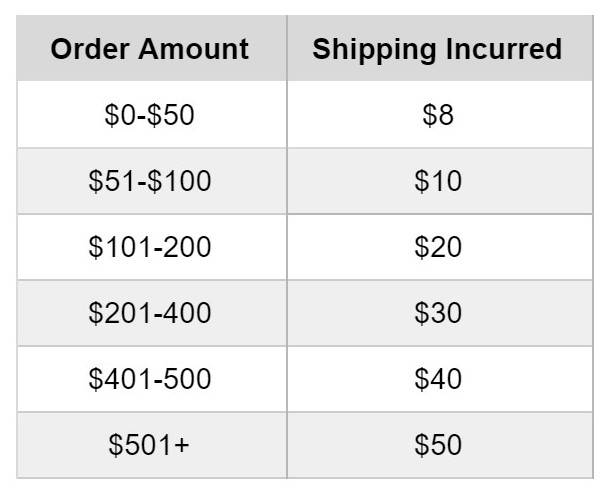The height and width of the screenshot is (491, 604).
Task: Click the $201-400 order range
Action: [x=149, y=313]
